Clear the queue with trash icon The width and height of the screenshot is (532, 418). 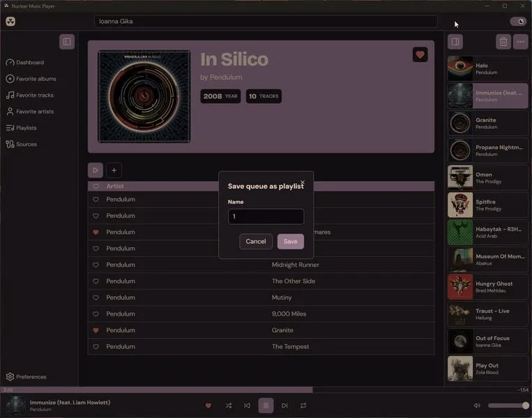click(x=503, y=42)
